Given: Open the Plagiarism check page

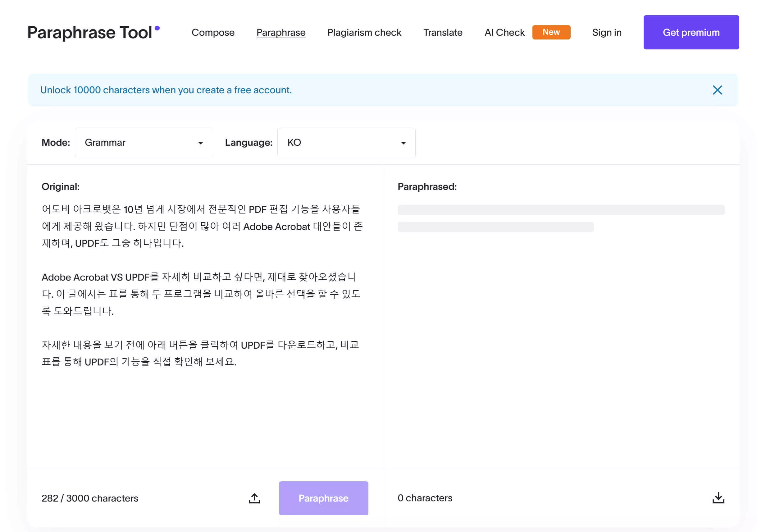Looking at the screenshot, I should click(364, 32).
